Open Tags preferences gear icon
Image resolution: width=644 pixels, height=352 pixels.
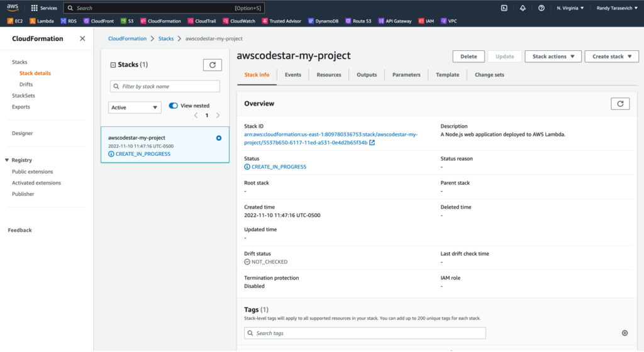[x=625, y=333]
